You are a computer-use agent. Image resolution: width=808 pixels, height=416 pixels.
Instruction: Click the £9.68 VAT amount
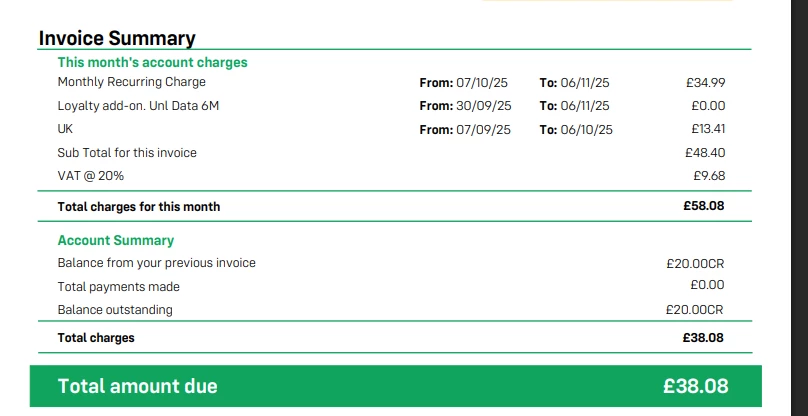click(709, 176)
